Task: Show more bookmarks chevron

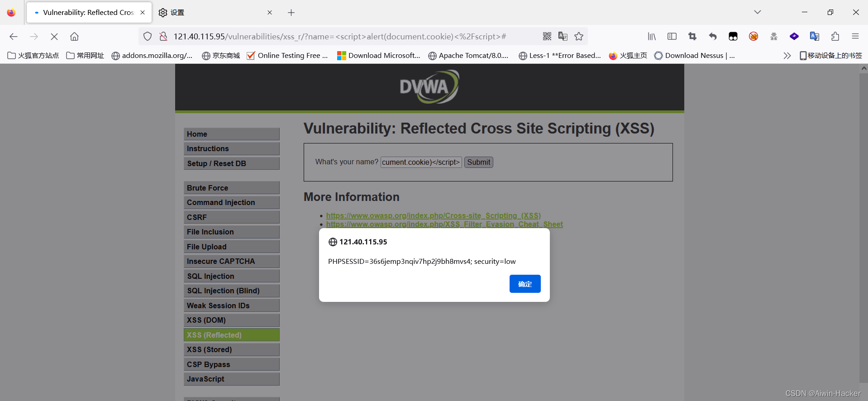Action: point(787,56)
